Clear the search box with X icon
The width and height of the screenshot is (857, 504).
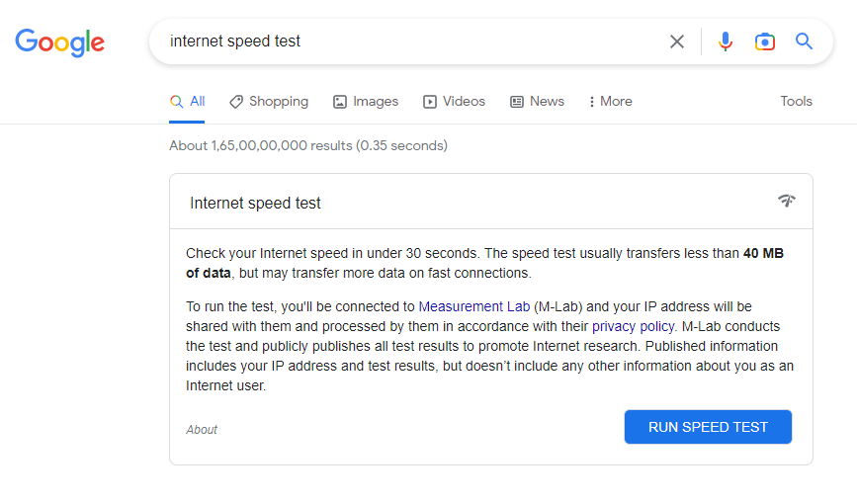point(677,42)
